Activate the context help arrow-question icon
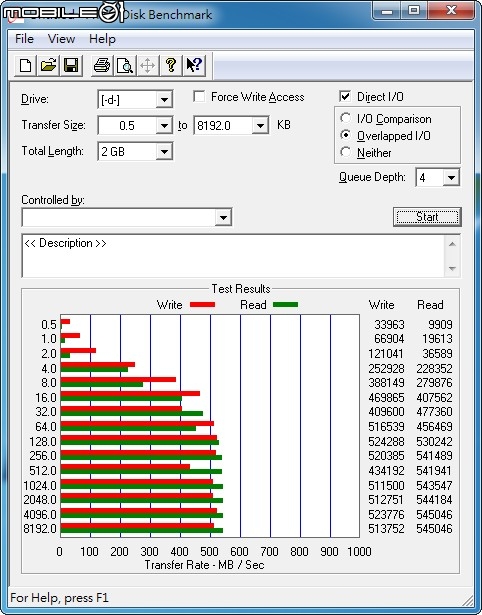482x615 pixels. 194,65
